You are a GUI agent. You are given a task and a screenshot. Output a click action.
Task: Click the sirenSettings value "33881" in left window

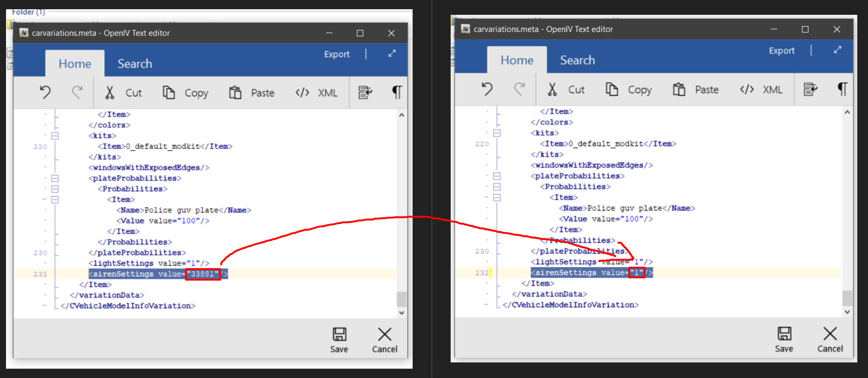(x=203, y=274)
